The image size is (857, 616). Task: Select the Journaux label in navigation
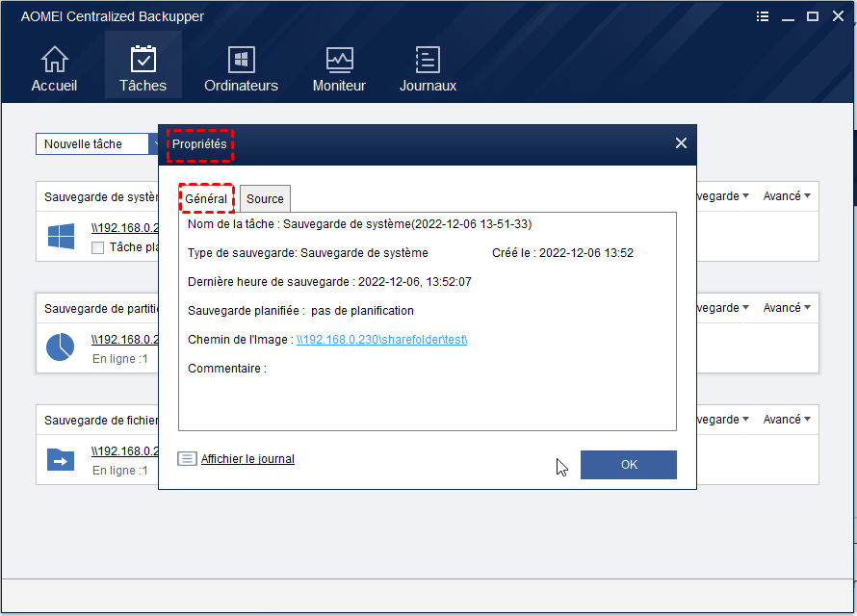coord(428,86)
